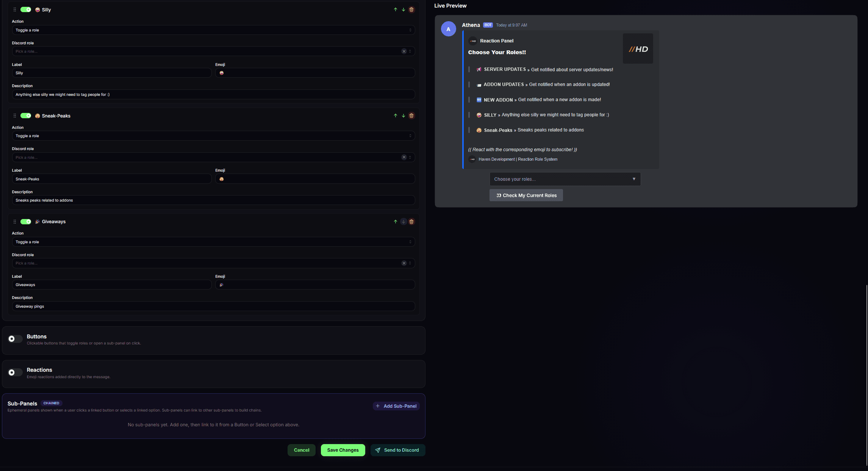Delete the Silly option

coord(411,9)
